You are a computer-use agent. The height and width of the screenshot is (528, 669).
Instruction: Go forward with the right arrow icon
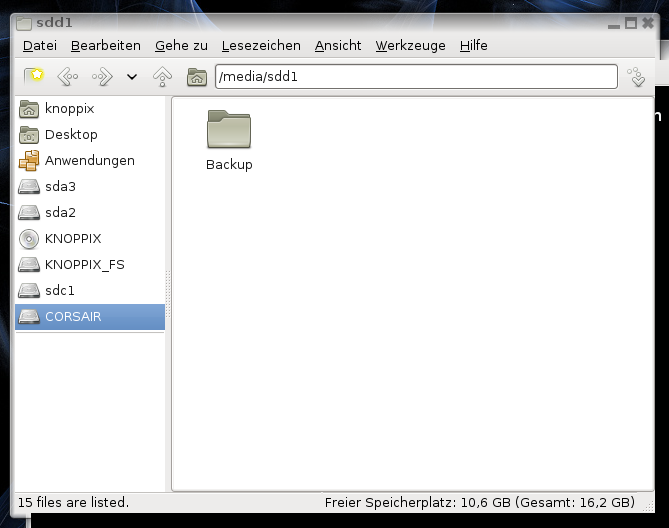[x=102, y=77]
